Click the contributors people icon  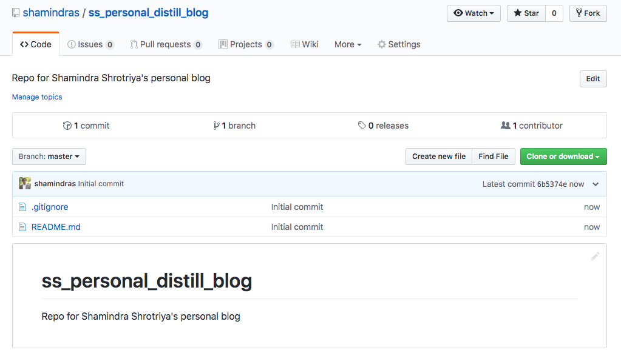(x=505, y=126)
